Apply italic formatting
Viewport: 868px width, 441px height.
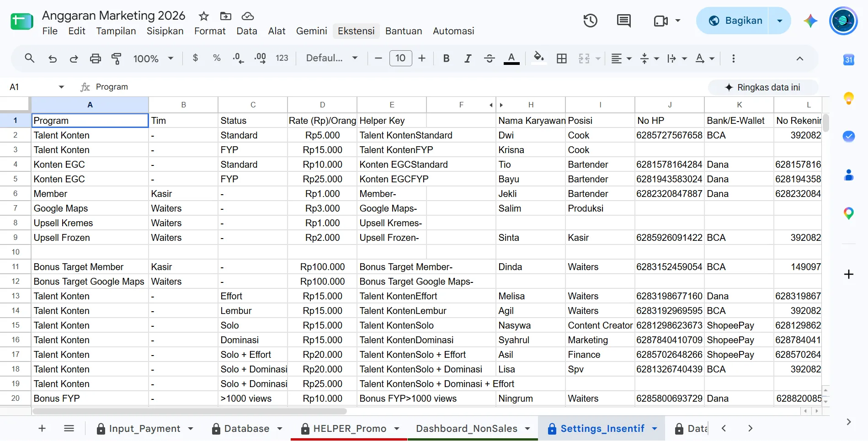(468, 58)
